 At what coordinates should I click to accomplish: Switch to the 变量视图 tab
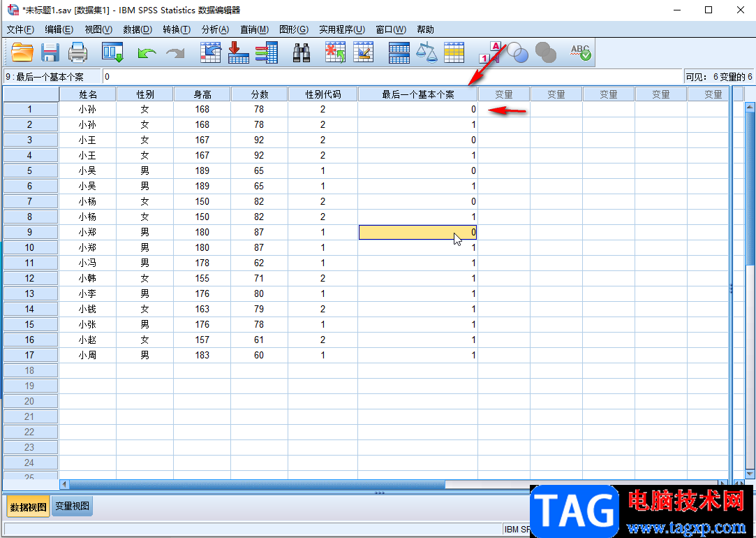(73, 506)
